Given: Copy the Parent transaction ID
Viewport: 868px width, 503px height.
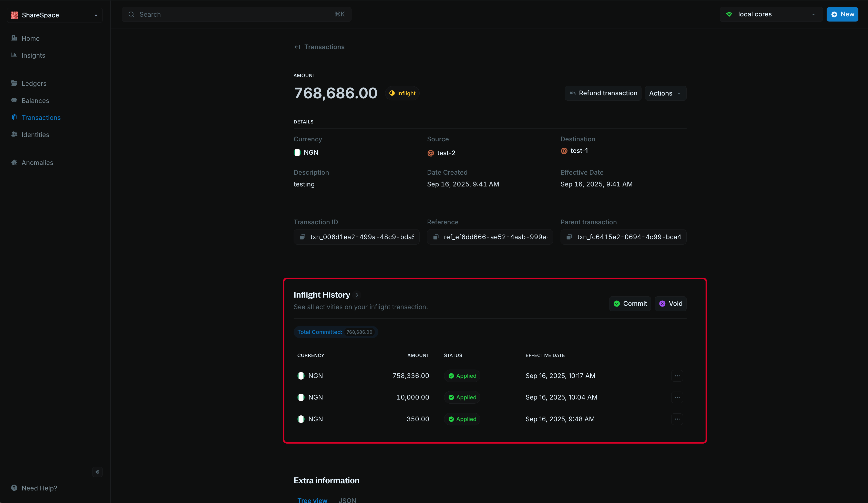Looking at the screenshot, I should click(x=569, y=237).
